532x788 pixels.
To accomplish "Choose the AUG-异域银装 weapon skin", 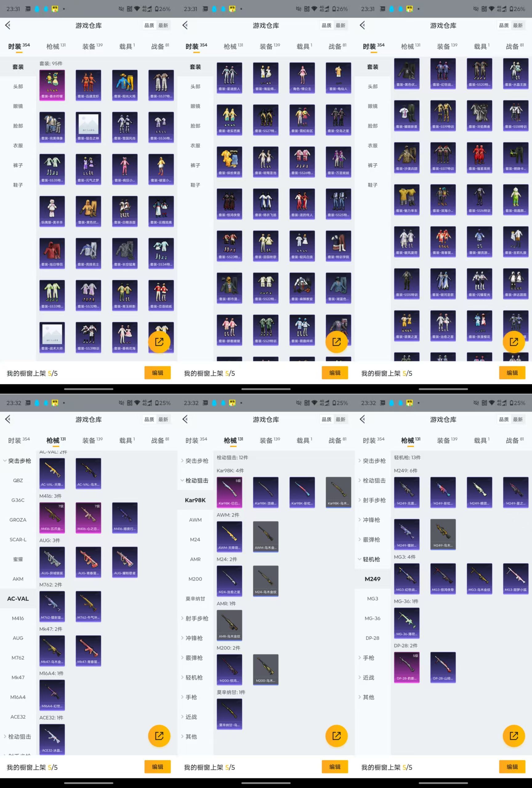I will [52, 562].
